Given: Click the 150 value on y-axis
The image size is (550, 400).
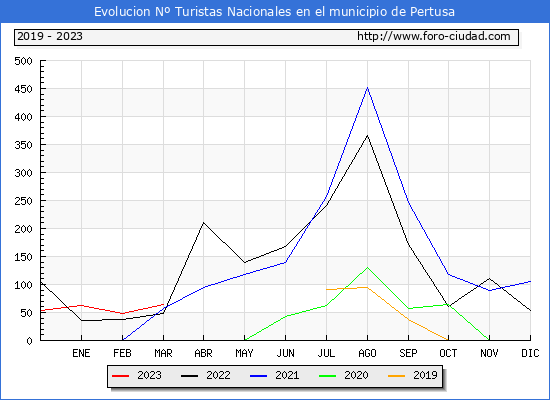Looking at the screenshot, I should click(24, 257).
